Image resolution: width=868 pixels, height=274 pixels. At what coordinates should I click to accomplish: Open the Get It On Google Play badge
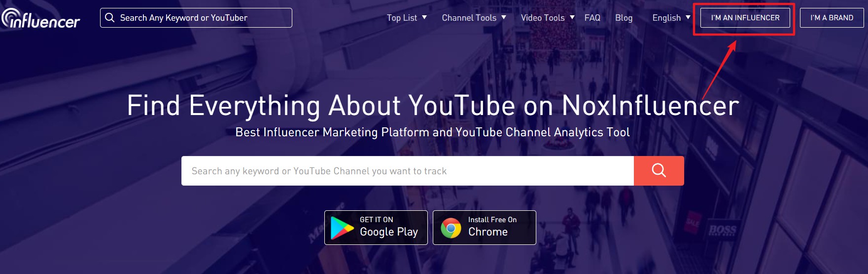[376, 228]
